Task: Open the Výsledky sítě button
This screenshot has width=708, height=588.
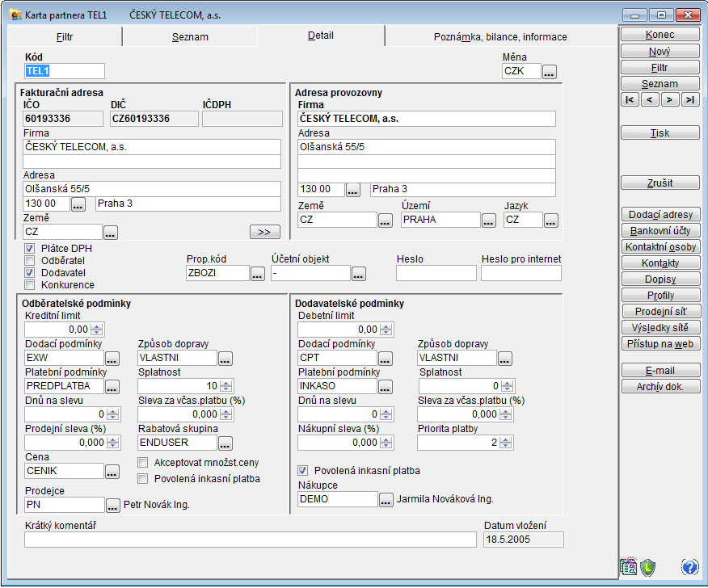Action: pyautogui.click(x=661, y=328)
